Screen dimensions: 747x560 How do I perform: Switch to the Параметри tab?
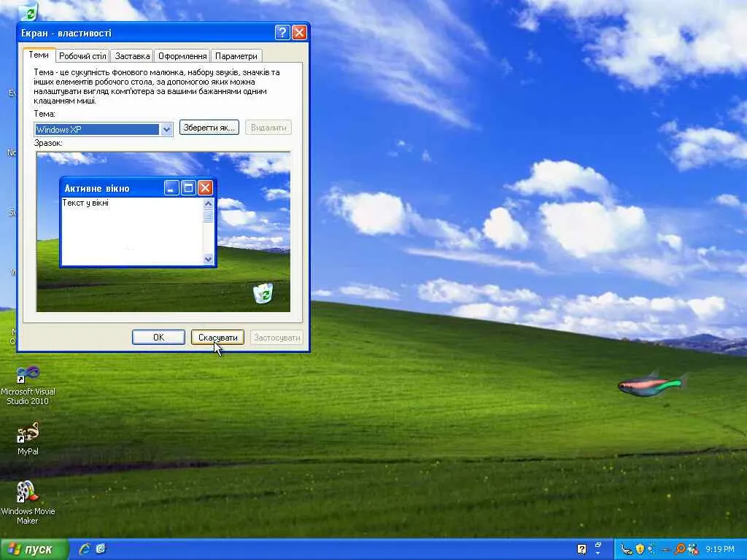coord(236,56)
